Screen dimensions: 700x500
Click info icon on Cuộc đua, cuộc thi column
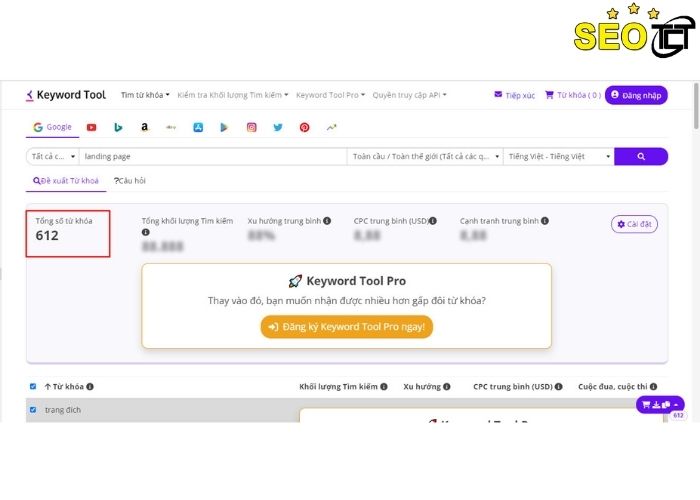click(653, 387)
